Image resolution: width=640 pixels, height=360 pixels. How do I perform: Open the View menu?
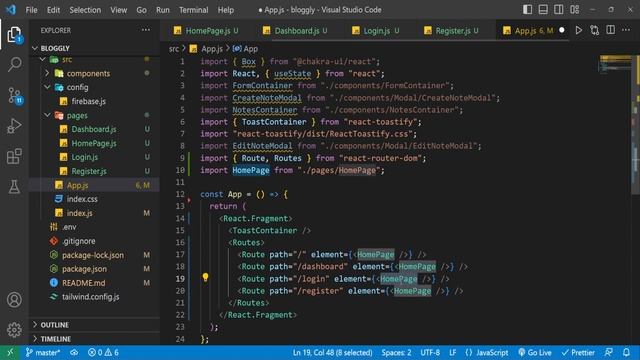tap(118, 10)
